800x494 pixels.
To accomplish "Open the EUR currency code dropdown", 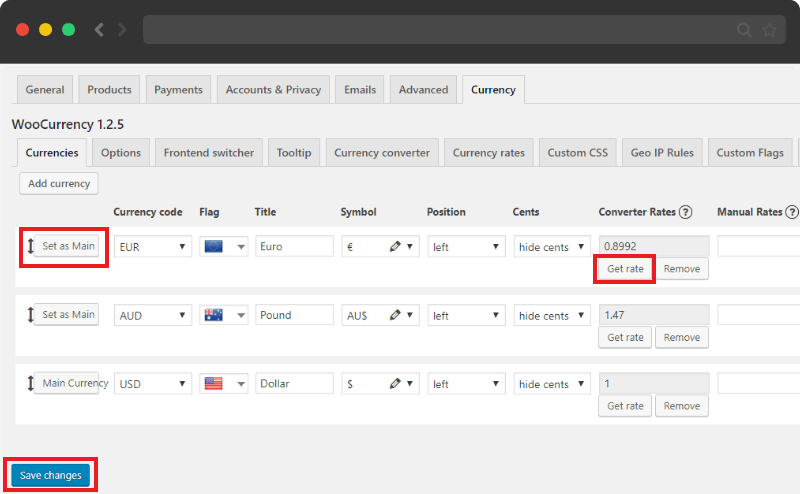I will click(x=153, y=246).
